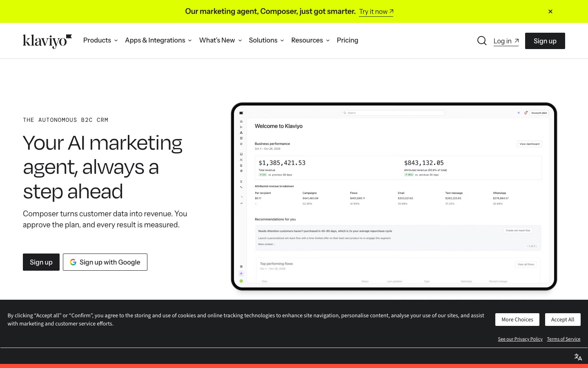Expand the Apps & Integrations menu
The width and height of the screenshot is (588, 368).
click(x=158, y=40)
